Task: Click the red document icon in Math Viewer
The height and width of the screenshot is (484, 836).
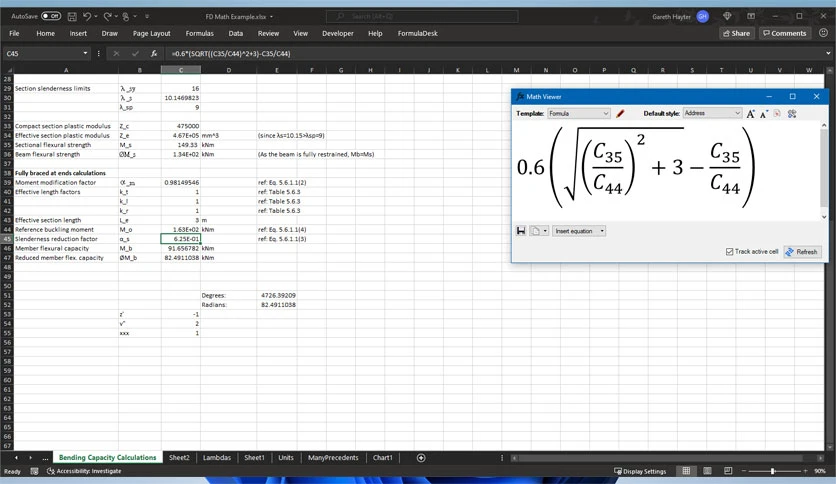Action: (x=778, y=114)
